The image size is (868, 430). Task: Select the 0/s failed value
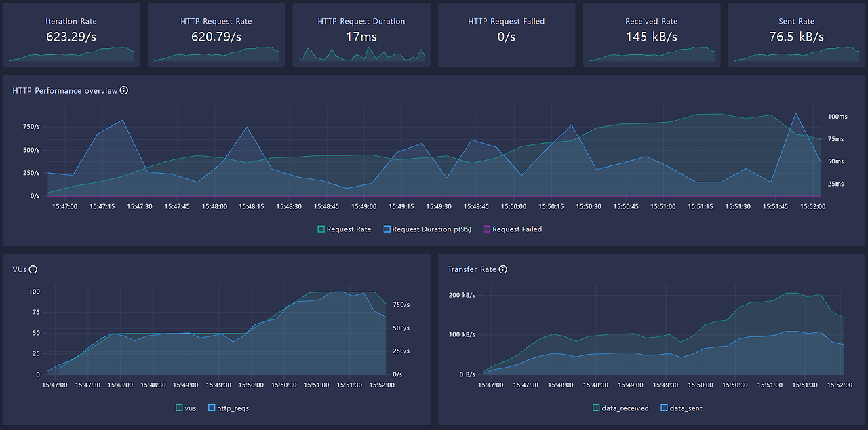[507, 37]
